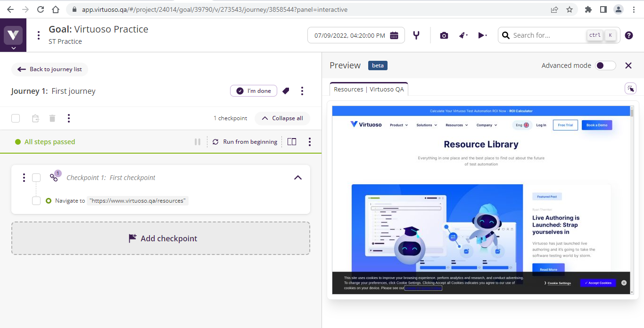Click the camera snapshot icon
The height and width of the screenshot is (328, 644).
(444, 35)
